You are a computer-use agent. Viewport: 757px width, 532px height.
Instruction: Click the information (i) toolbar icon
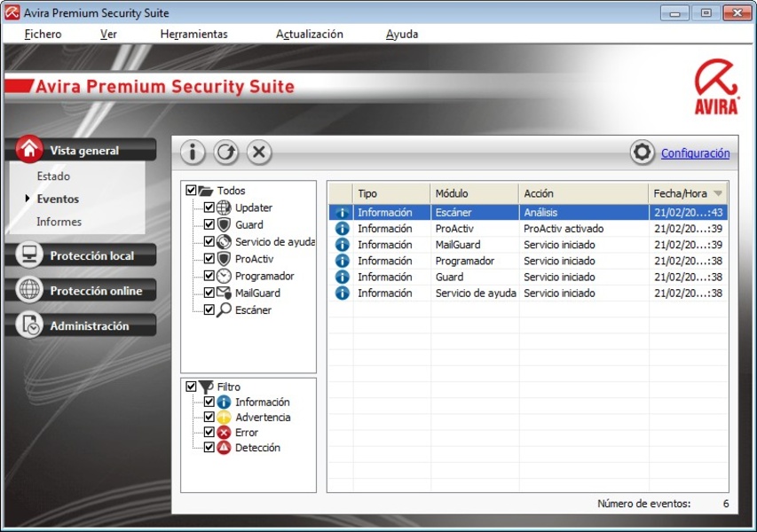click(x=193, y=153)
